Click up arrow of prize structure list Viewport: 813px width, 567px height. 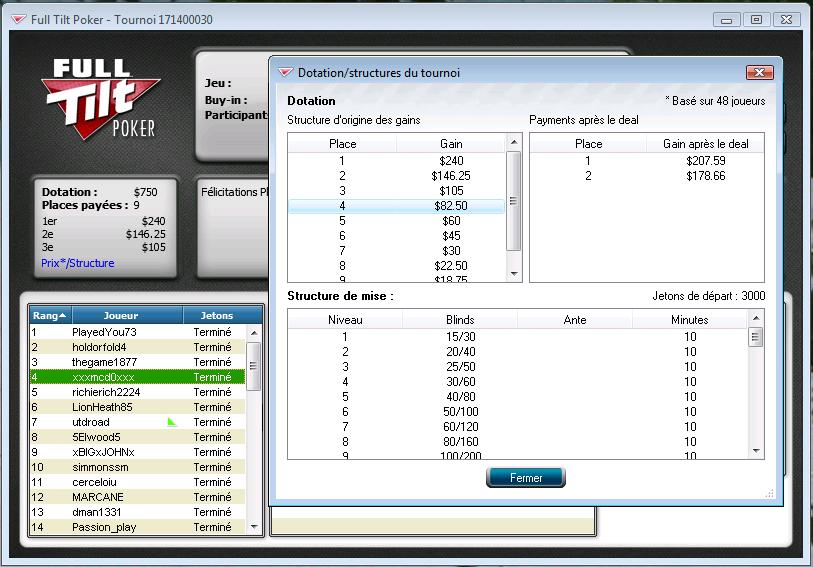(x=514, y=142)
